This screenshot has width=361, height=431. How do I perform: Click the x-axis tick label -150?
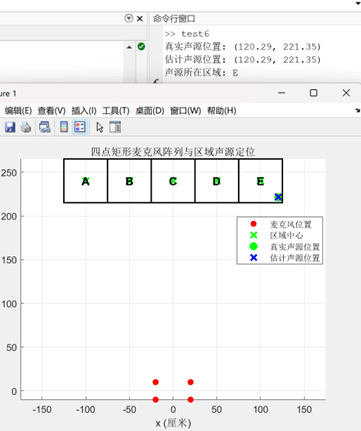tap(42, 409)
